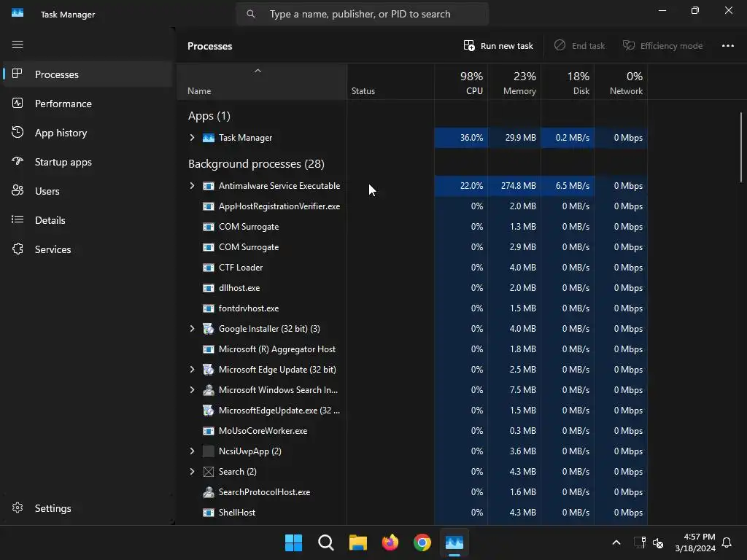Image resolution: width=747 pixels, height=560 pixels.
Task: Expand Google Installer (32 bit) group
Action: 192,329
